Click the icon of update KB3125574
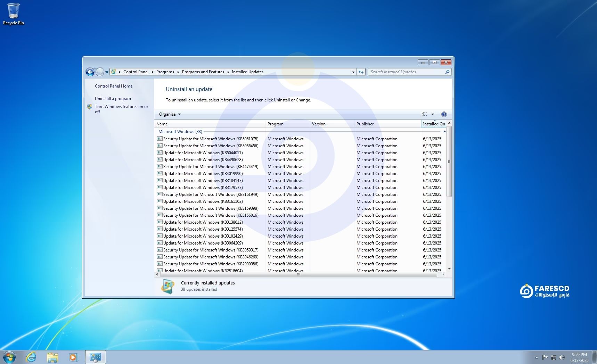Viewport: 597px width, 364px height. click(160, 229)
